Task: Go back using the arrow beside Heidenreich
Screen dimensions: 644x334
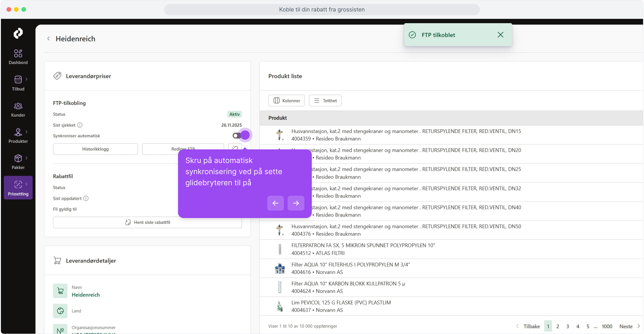Action: click(x=49, y=39)
